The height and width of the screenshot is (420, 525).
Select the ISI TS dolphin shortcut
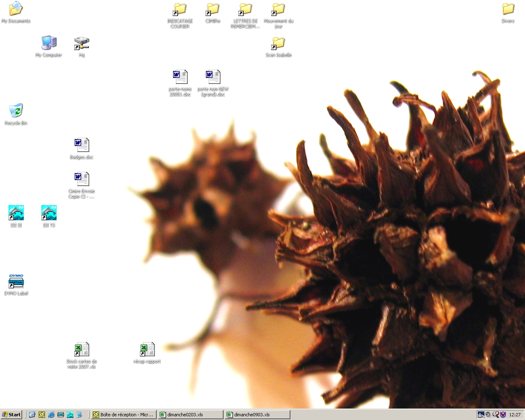point(49,216)
